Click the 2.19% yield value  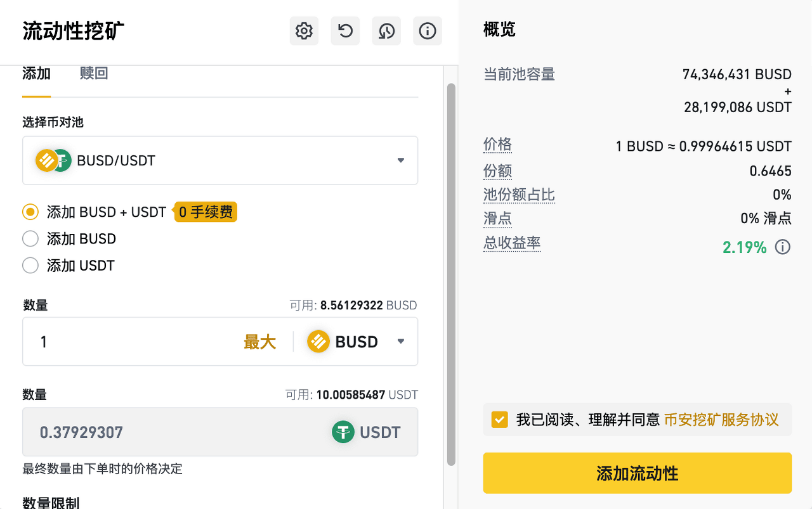coord(745,247)
